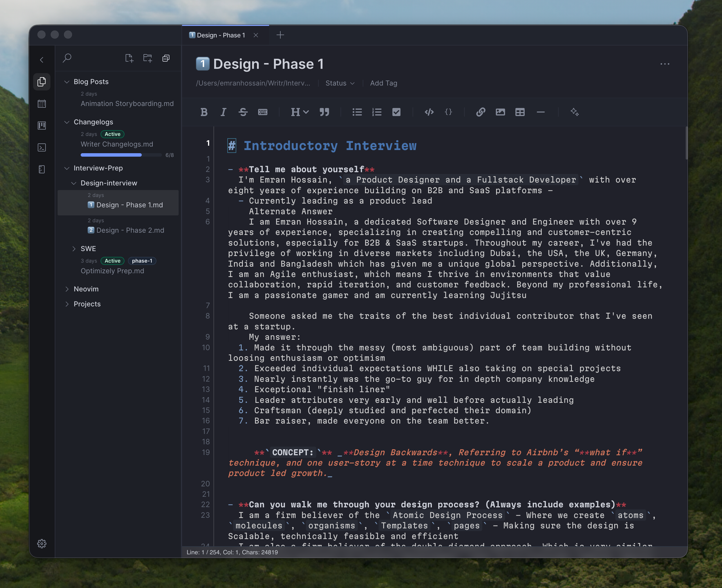Collapse the sidebar with back arrow
722x588 pixels.
tap(42, 60)
